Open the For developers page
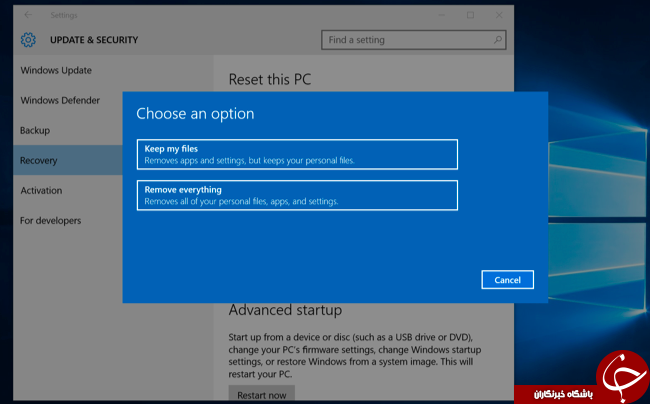Viewport: 650px width, 404px height. (x=51, y=221)
